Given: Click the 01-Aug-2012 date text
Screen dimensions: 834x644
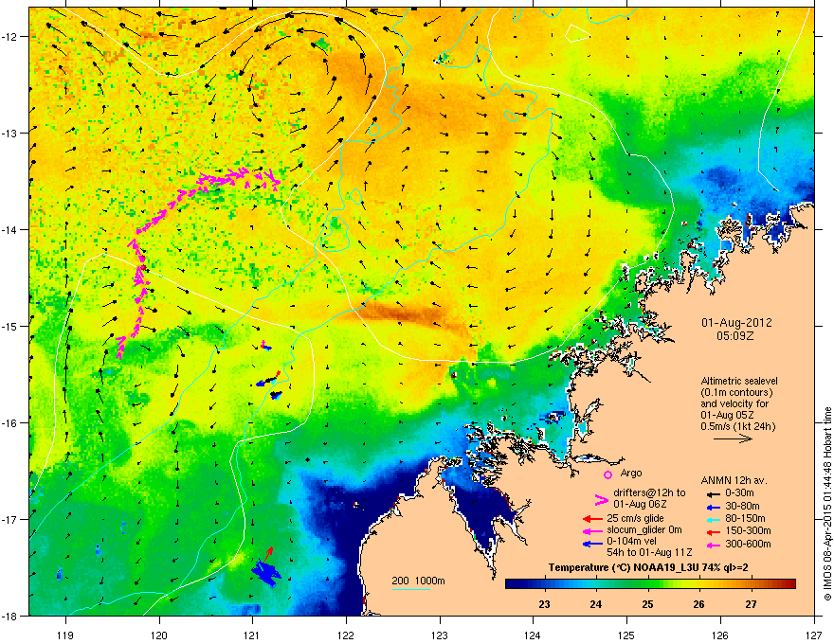Looking at the screenshot, I should (x=736, y=323).
